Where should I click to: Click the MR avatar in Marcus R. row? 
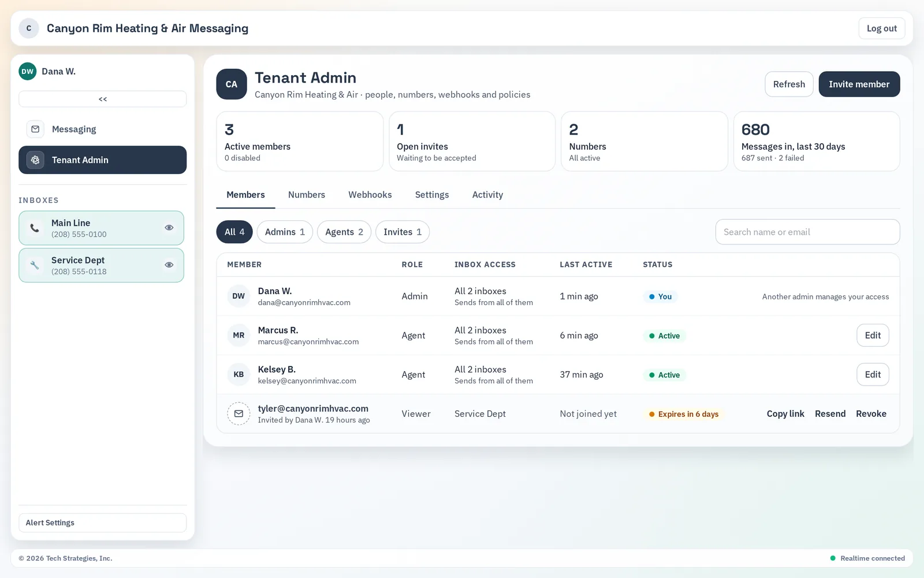[x=239, y=335]
